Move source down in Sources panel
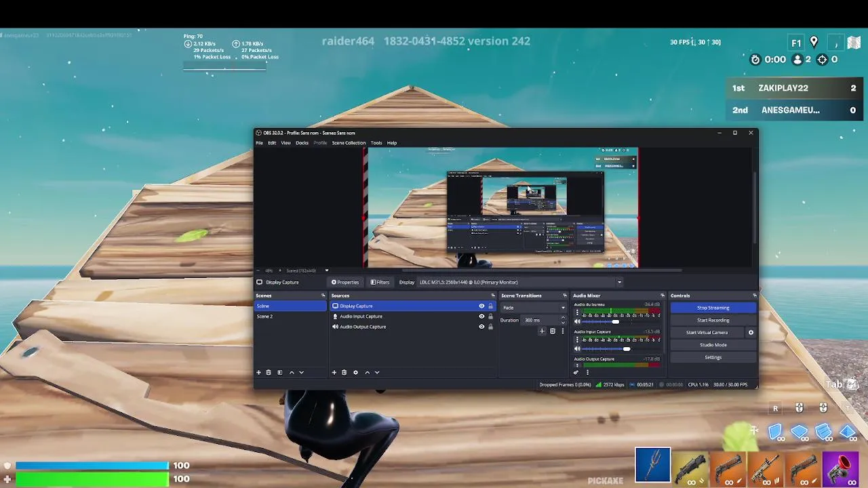 pos(377,372)
